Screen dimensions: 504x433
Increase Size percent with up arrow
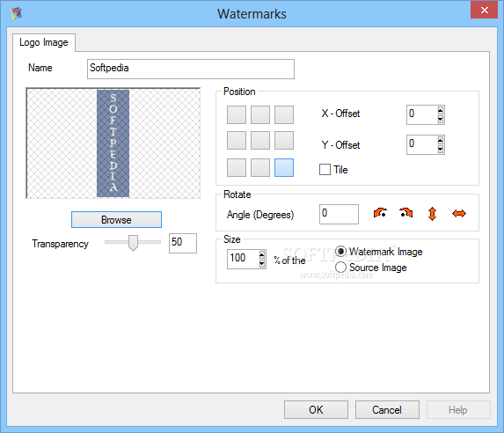pyautogui.click(x=262, y=255)
